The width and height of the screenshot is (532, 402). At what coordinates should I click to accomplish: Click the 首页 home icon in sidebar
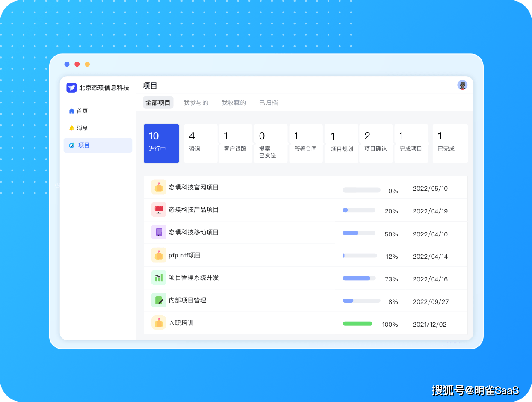pyautogui.click(x=72, y=111)
